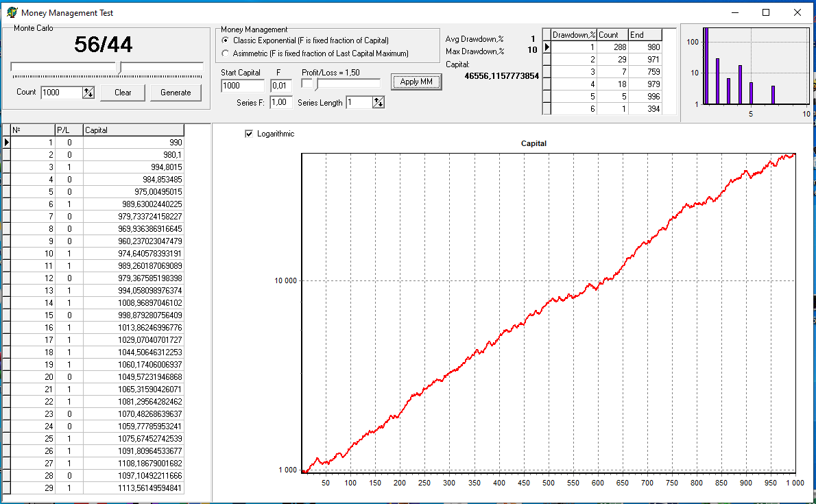Select the cell 1008,96897046102
816x504 pixels.
click(x=133, y=303)
